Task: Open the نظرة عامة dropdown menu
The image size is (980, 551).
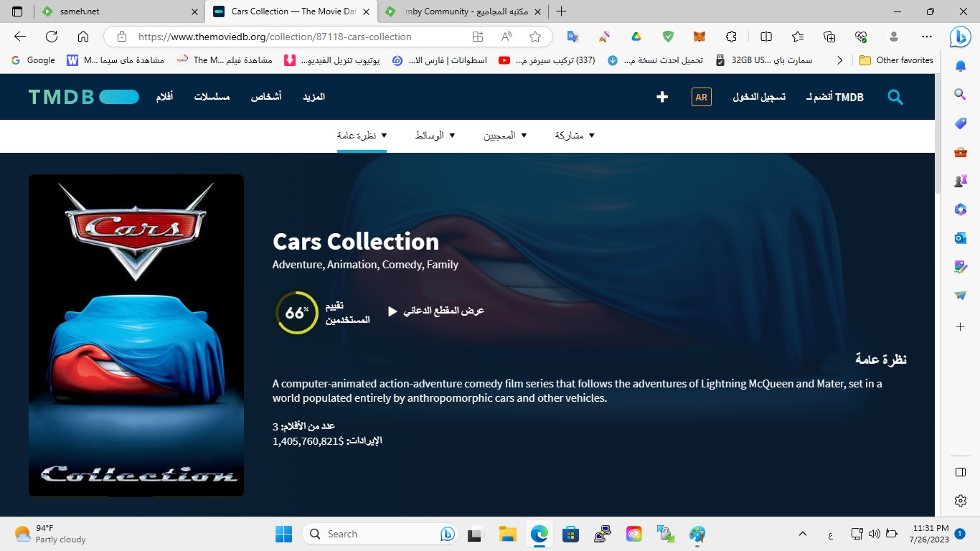Action: [362, 136]
